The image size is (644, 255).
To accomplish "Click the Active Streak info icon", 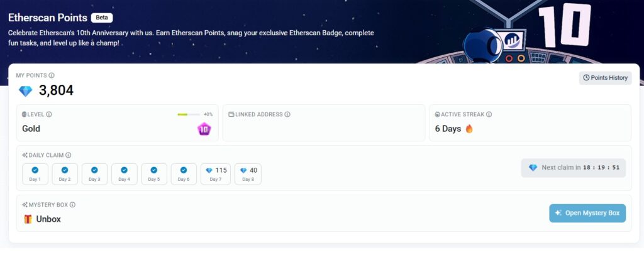I will (489, 114).
